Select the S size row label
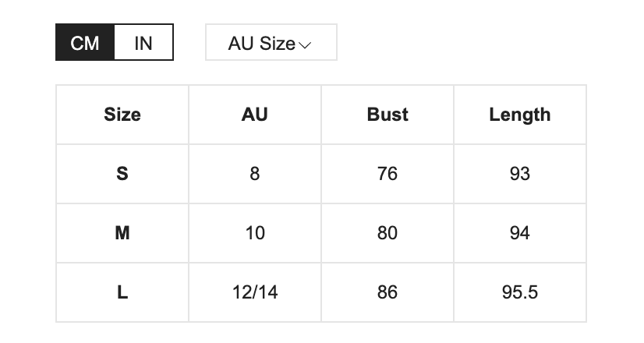The image size is (644, 343). [x=122, y=174]
